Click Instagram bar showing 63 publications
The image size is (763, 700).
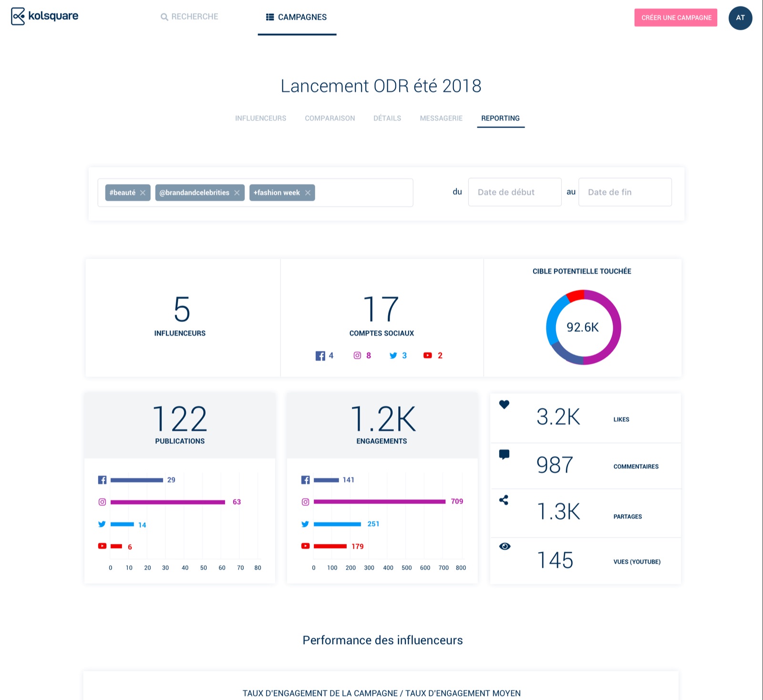[168, 502]
